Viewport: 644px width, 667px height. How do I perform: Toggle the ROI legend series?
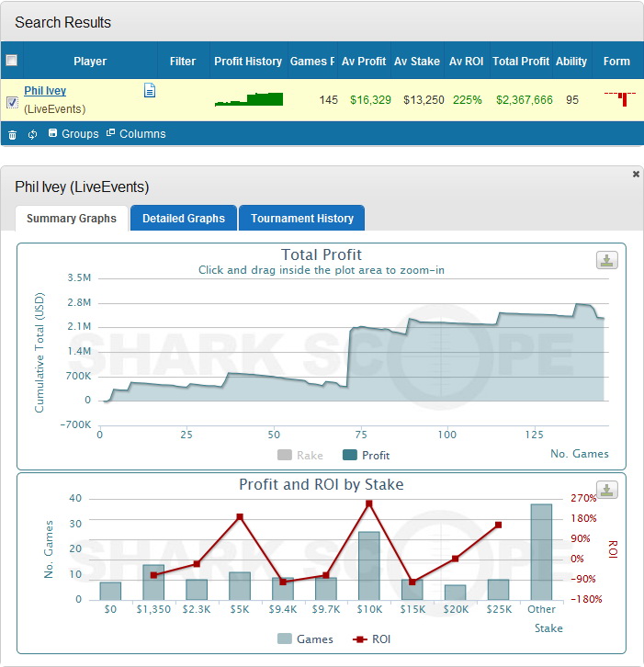pos(372,639)
